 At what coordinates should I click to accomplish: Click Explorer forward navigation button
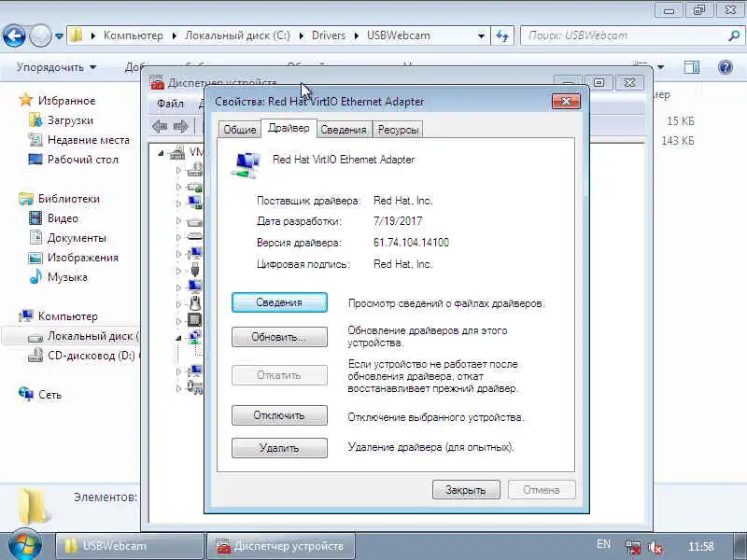pyautogui.click(x=40, y=35)
